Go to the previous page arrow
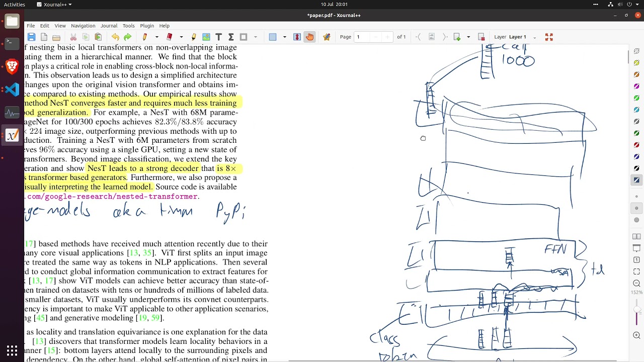This screenshot has width=644, height=362. tap(419, 37)
